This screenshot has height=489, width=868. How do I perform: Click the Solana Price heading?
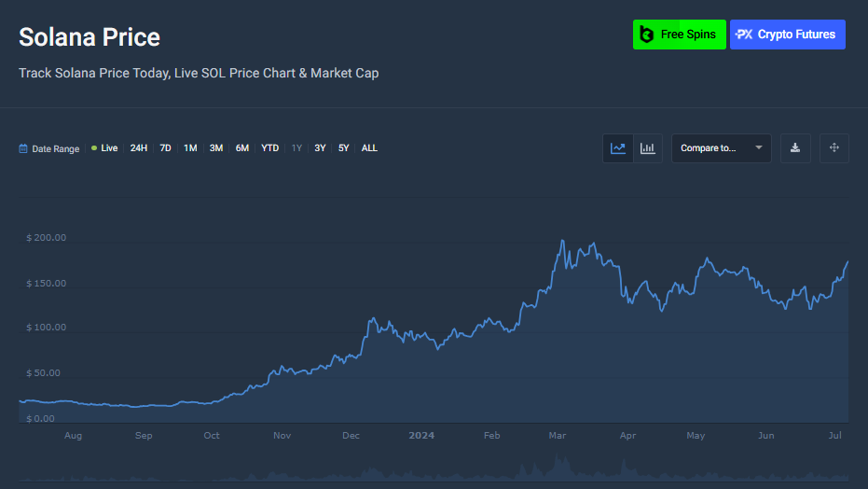(90, 37)
